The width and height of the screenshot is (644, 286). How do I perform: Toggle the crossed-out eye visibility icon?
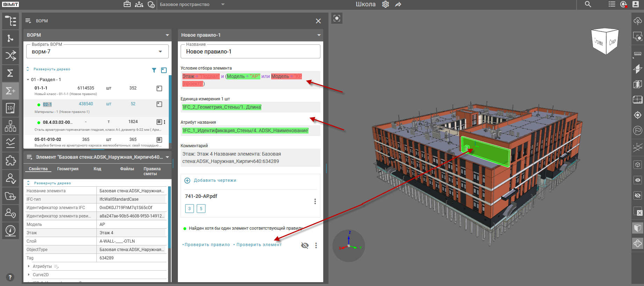[305, 245]
